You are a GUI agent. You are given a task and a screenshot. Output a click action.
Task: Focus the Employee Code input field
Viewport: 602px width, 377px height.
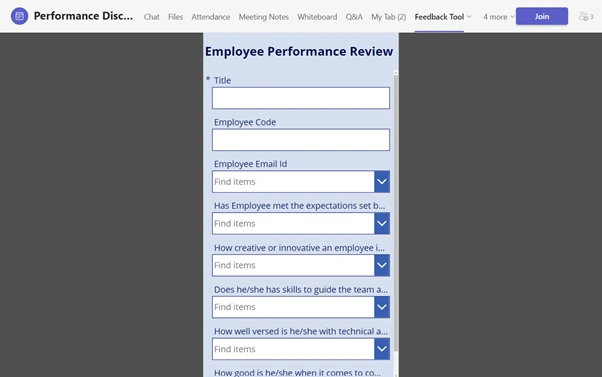click(301, 140)
